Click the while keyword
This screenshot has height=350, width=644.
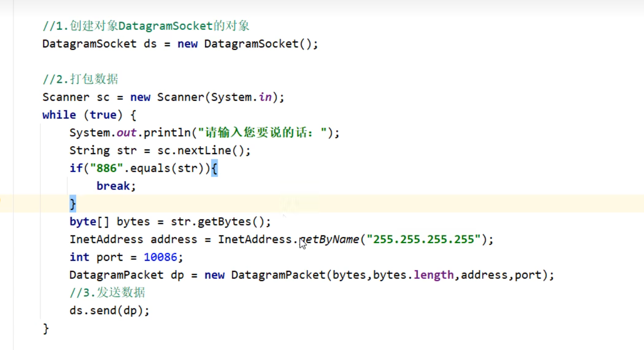pos(59,115)
